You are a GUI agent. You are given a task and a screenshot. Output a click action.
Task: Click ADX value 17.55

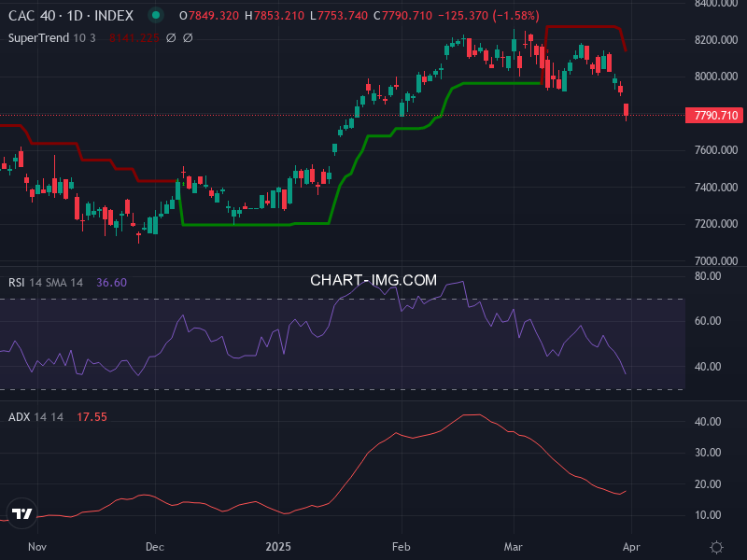(92, 416)
